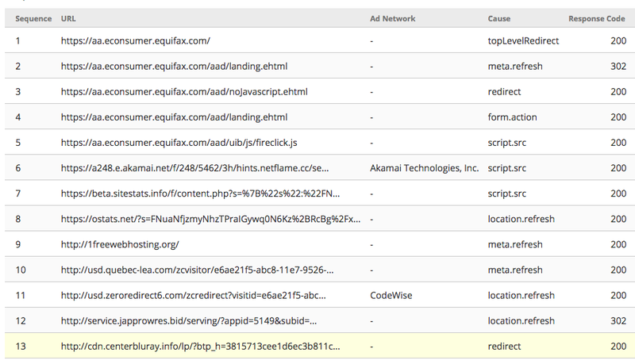635x364 pixels.
Task: Open the service.japprowres.bid serving URL
Action: [x=189, y=320]
